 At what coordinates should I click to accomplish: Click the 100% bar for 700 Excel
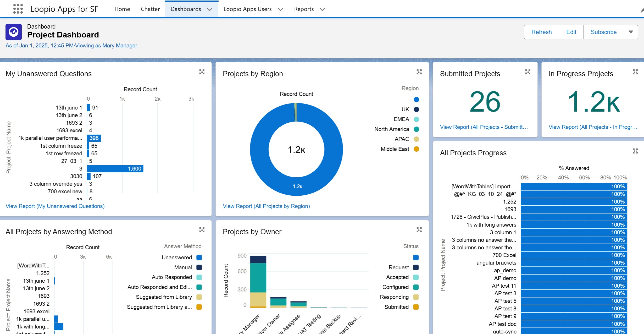[x=574, y=255]
